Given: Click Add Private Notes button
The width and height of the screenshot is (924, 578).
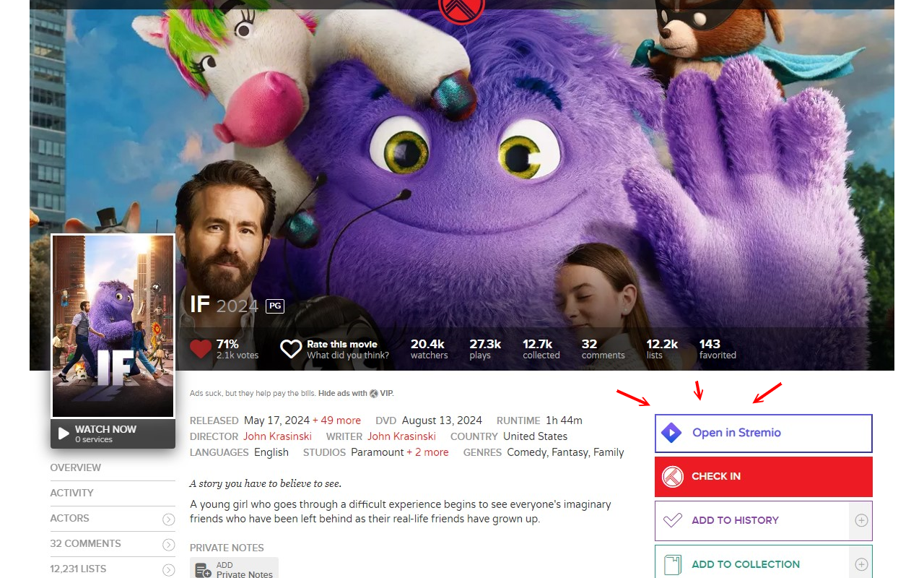Looking at the screenshot, I should point(234,568).
